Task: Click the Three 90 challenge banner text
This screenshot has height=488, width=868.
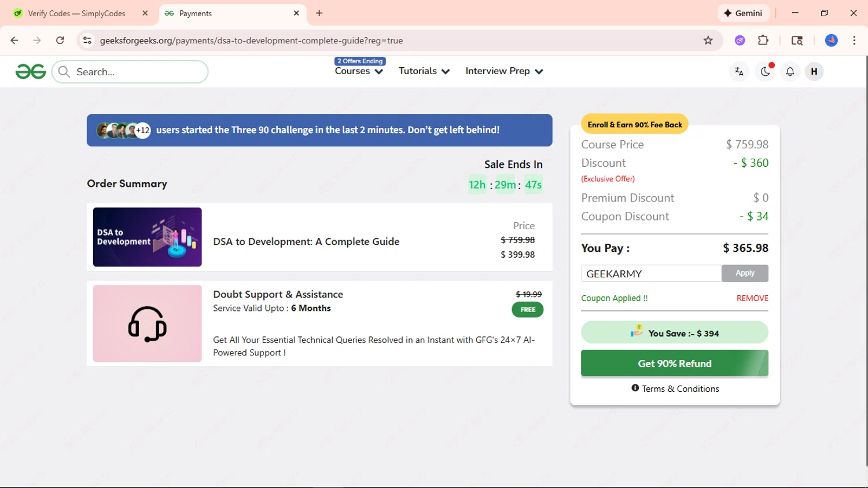Action: click(x=328, y=130)
